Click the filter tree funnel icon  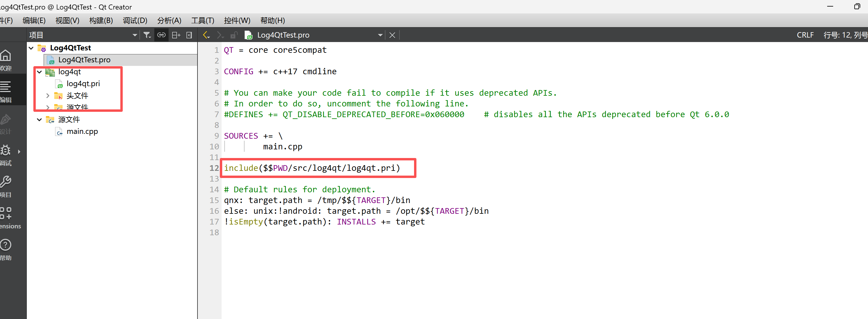[x=147, y=35]
